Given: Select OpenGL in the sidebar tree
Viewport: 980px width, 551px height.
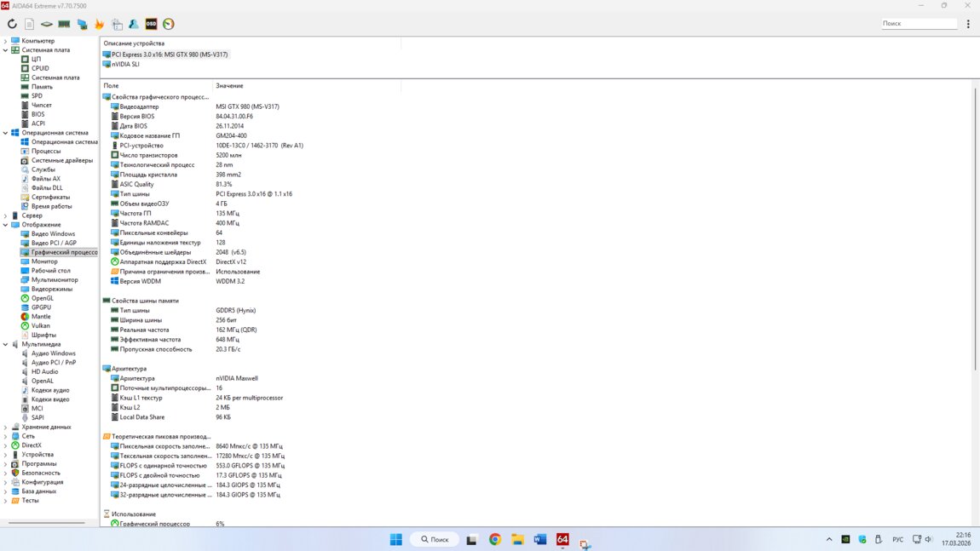Looking at the screenshot, I should (x=42, y=298).
